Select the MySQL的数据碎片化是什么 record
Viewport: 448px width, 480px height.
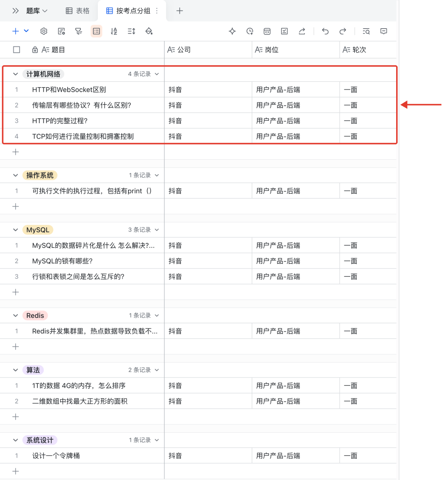pyautogui.click(x=93, y=246)
